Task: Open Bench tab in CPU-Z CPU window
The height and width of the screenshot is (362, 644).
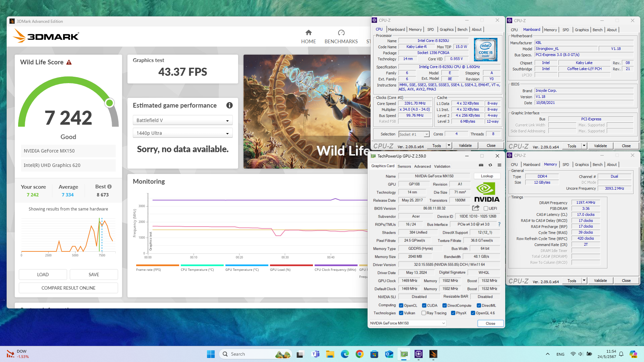Action: click(462, 29)
